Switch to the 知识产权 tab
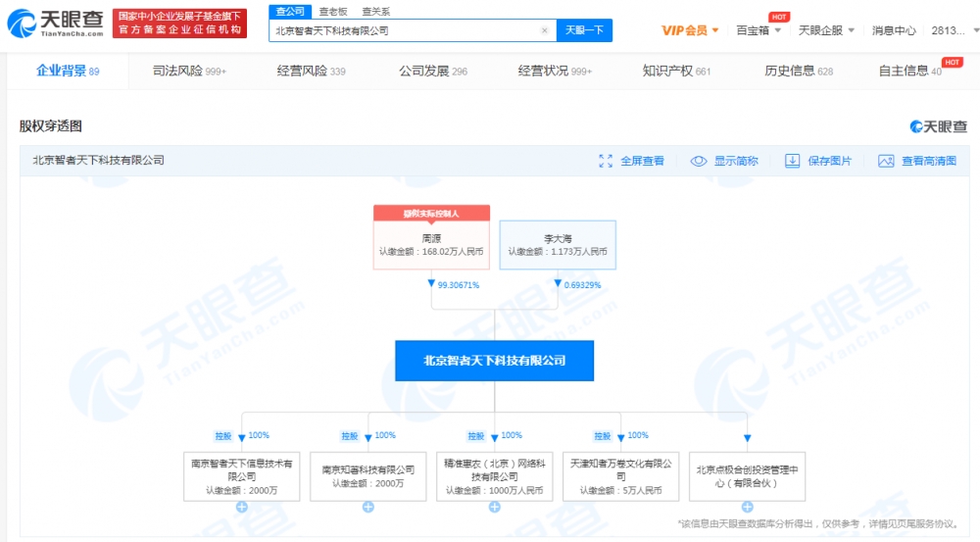Screen dimensions: 980x542 pyautogui.click(x=677, y=71)
